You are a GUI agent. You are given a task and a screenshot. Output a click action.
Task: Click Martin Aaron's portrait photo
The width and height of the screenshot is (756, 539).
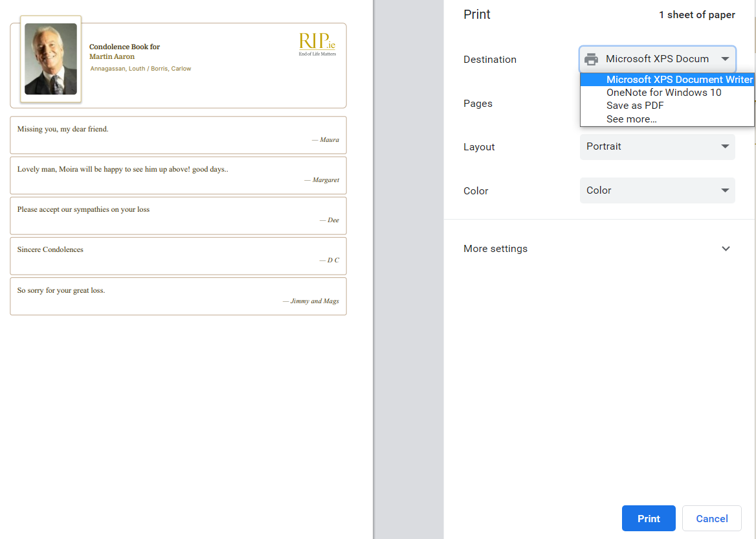click(x=50, y=59)
